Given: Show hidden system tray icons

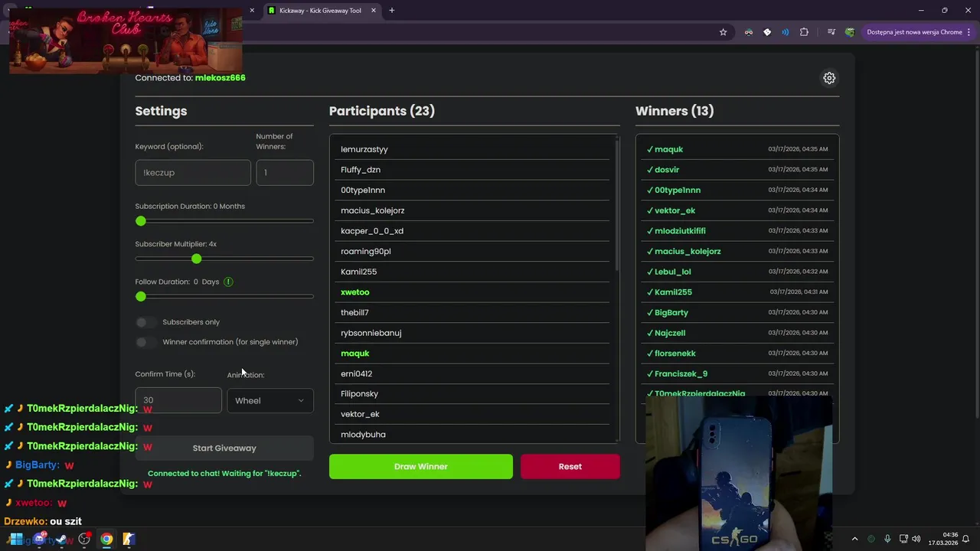Looking at the screenshot, I should [x=855, y=539].
